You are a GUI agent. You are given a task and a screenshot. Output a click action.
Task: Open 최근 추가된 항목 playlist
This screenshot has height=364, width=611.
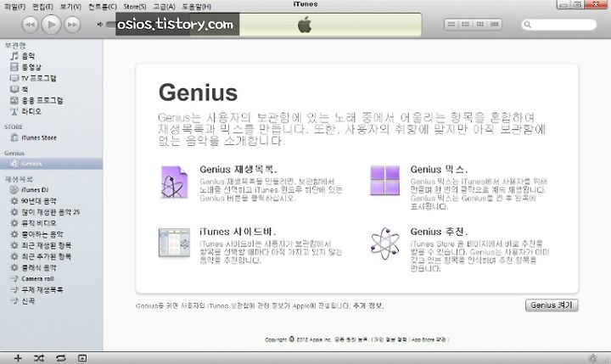tap(52, 256)
